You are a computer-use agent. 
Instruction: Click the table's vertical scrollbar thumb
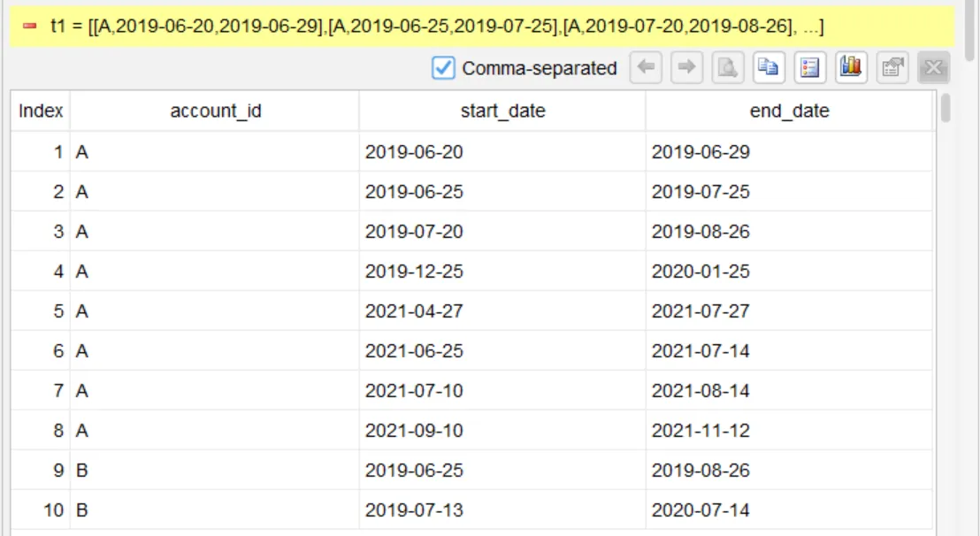[945, 108]
